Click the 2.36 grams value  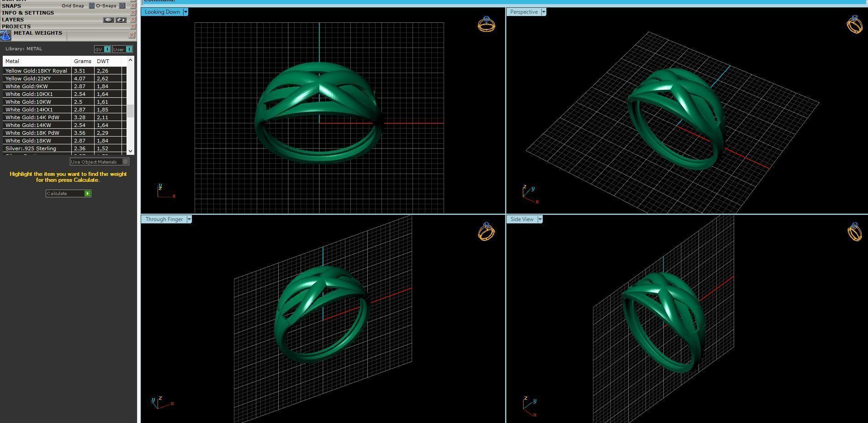79,148
